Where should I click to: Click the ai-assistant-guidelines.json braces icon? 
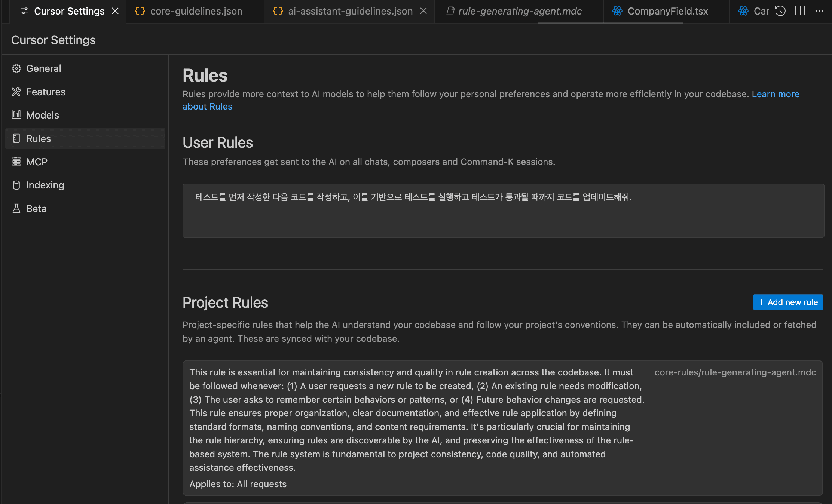pos(278,11)
